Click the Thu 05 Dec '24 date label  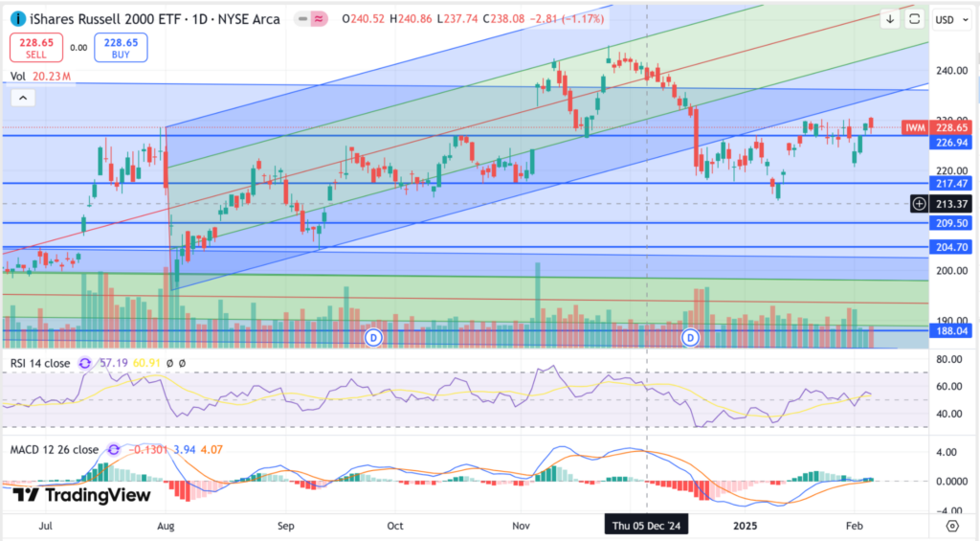[x=646, y=526]
